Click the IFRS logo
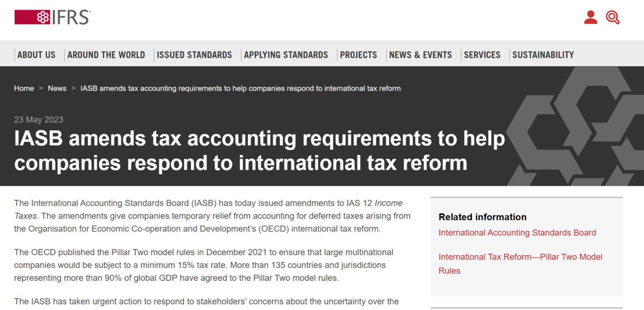Image resolution: width=644 pixels, height=310 pixels. click(53, 17)
